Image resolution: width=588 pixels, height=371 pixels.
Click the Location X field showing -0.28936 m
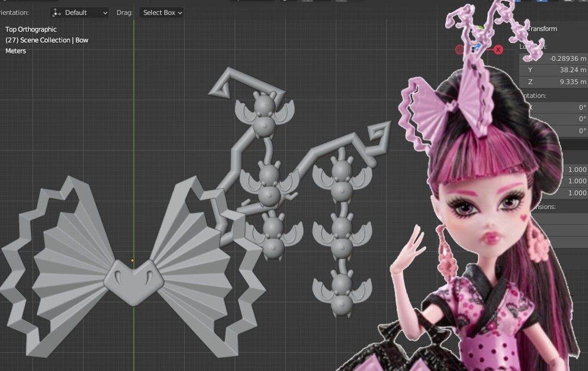tap(554, 58)
